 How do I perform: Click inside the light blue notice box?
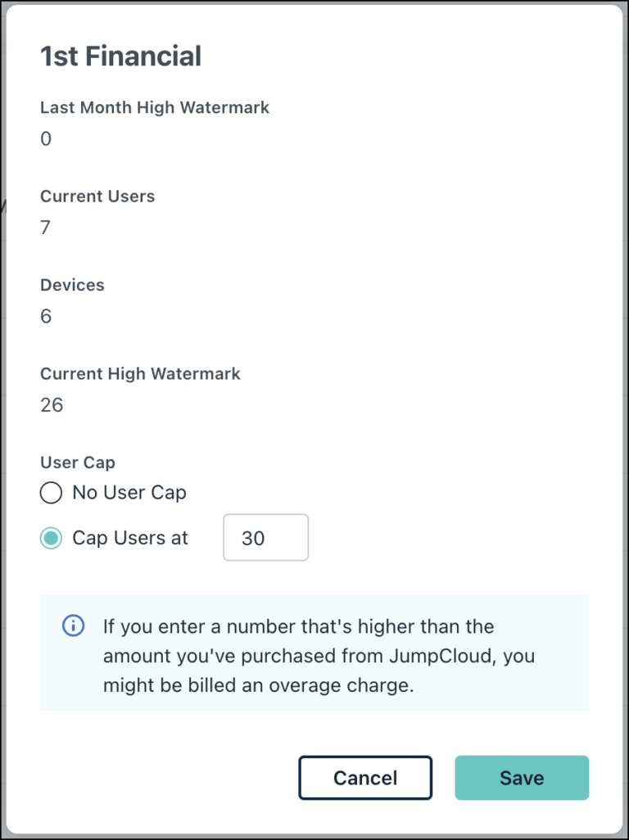[x=314, y=655]
